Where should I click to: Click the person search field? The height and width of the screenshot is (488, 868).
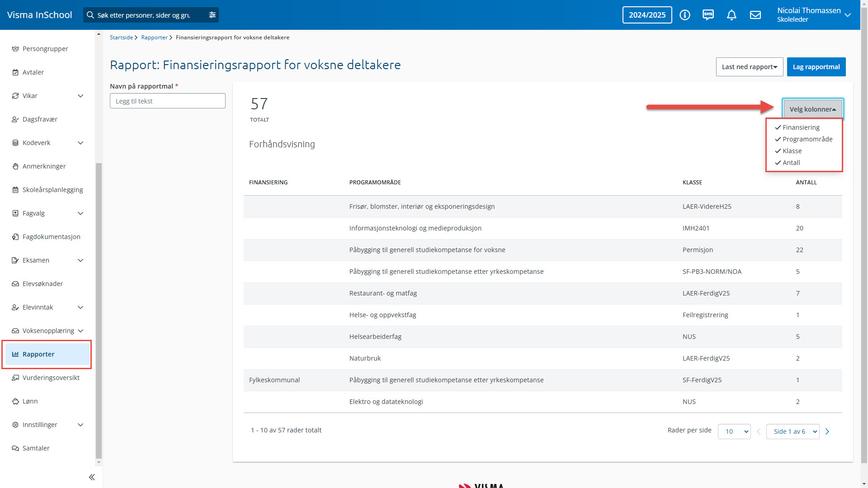pos(145,15)
